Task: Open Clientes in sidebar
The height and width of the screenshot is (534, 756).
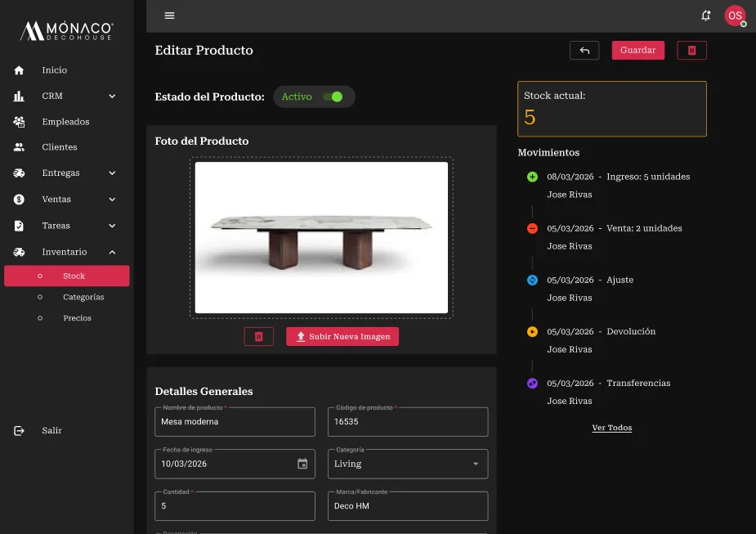Action: click(x=60, y=147)
